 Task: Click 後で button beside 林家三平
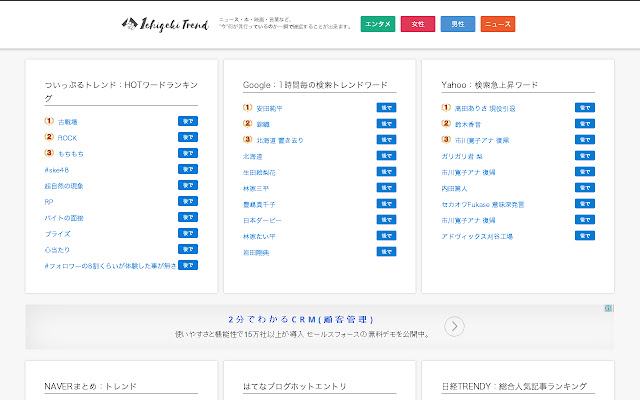click(x=386, y=188)
